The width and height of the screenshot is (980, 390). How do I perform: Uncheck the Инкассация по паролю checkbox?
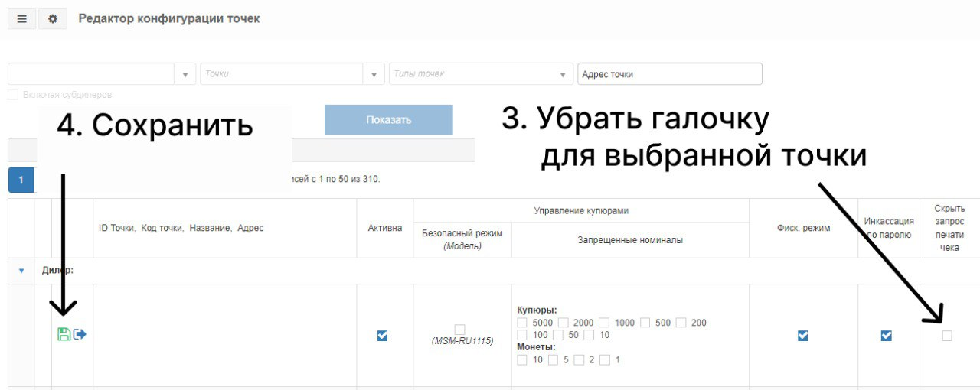[887, 336]
